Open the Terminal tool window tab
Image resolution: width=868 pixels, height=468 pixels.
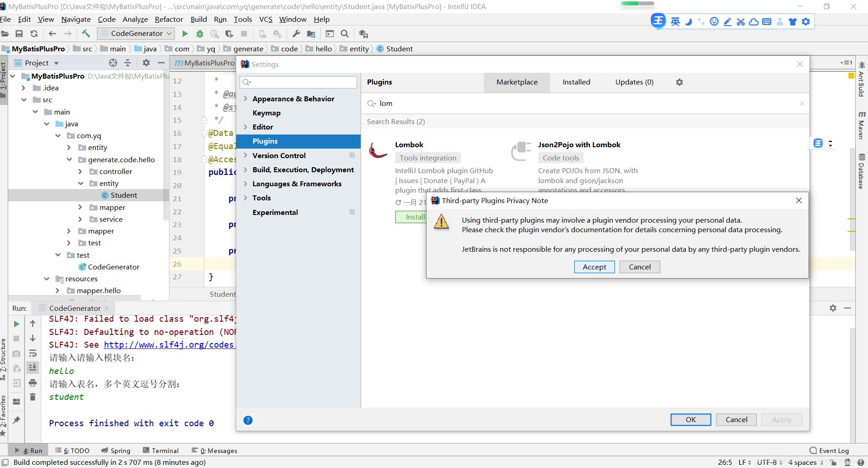pos(161,451)
